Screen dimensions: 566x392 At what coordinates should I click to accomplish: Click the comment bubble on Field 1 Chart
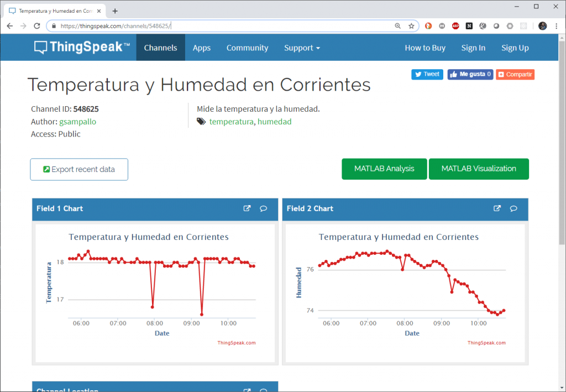point(263,208)
